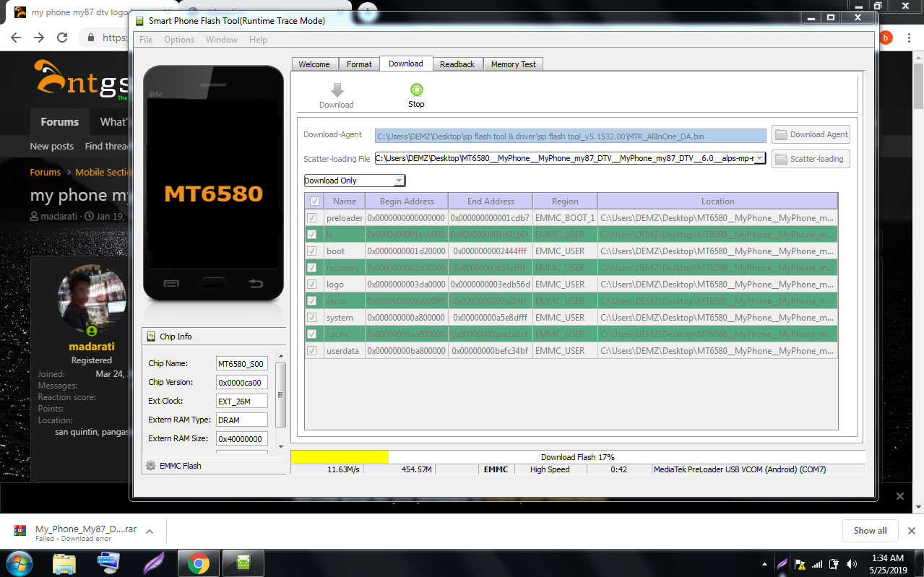Toggle the boot row checkbox
This screenshot has width=924, height=577.
pos(312,251)
